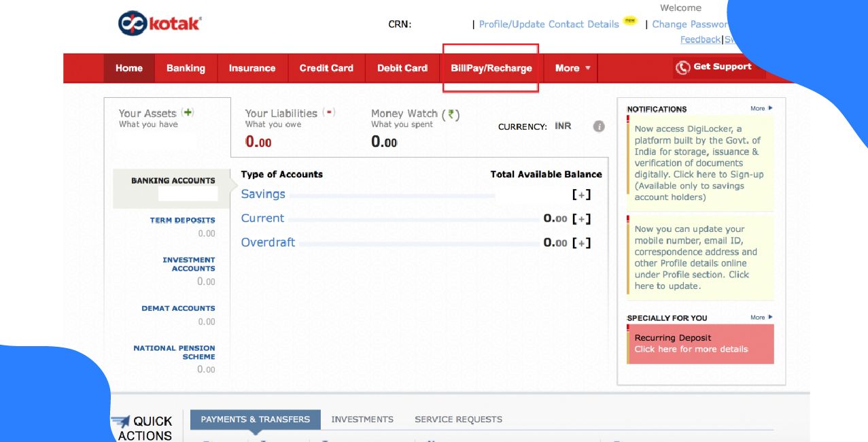
Task: Open the info icon beside INR currency
Action: (x=598, y=125)
